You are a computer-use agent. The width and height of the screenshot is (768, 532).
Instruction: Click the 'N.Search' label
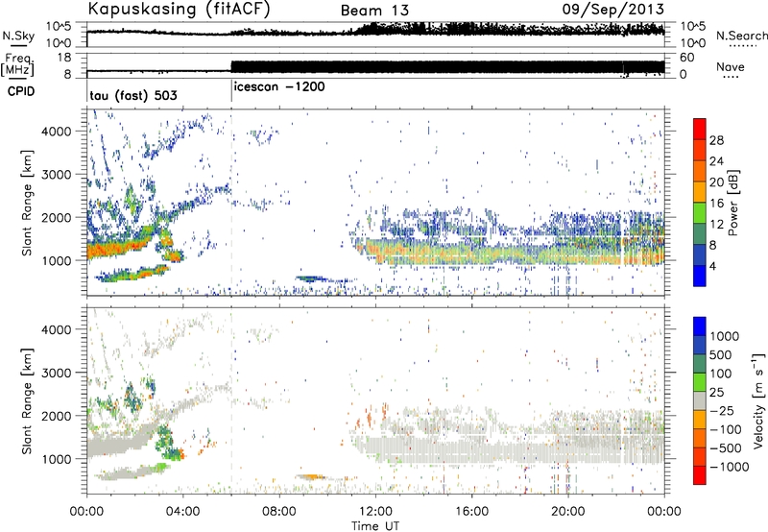click(741, 36)
